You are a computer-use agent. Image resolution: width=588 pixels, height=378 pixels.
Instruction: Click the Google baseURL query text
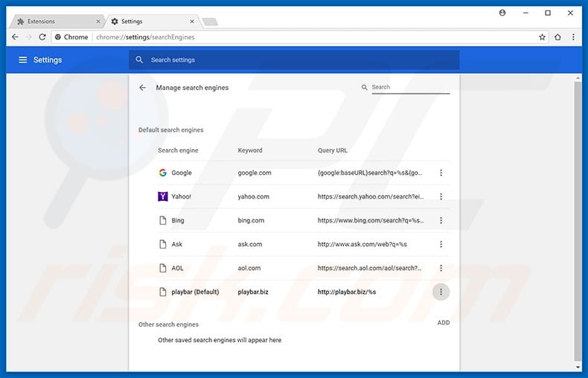pos(370,173)
